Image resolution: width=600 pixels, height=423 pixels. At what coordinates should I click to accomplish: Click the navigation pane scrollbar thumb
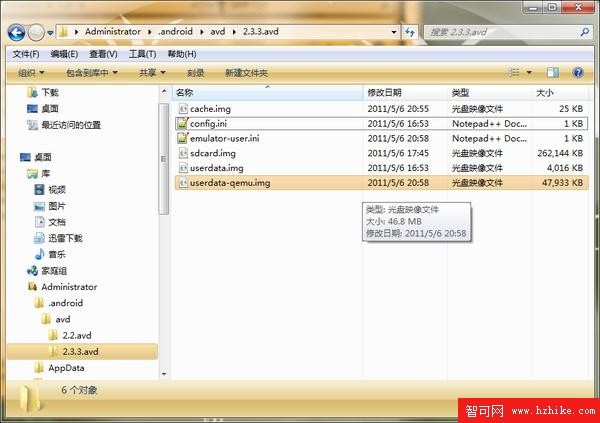pos(164,159)
